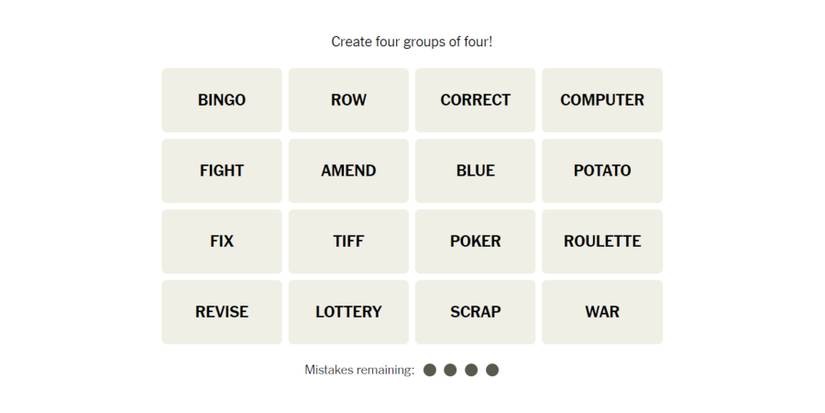This screenshot has height=413, width=825.
Task: Select the SCRAP word tile
Action: point(475,312)
